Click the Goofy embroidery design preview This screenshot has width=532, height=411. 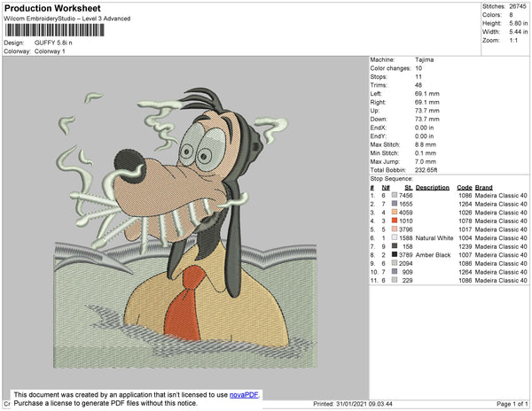pos(185,228)
